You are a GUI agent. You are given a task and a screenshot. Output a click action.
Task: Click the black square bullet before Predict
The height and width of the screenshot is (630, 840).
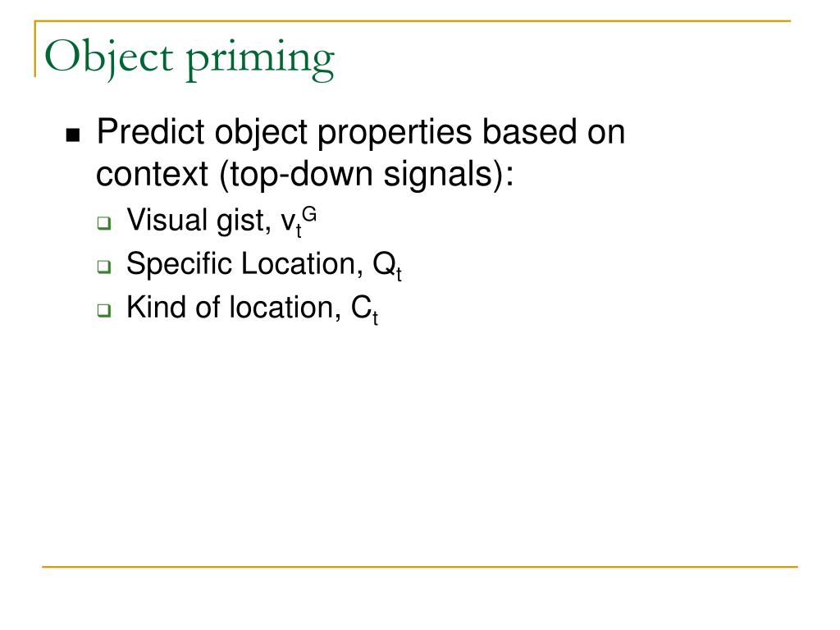tap(73, 135)
